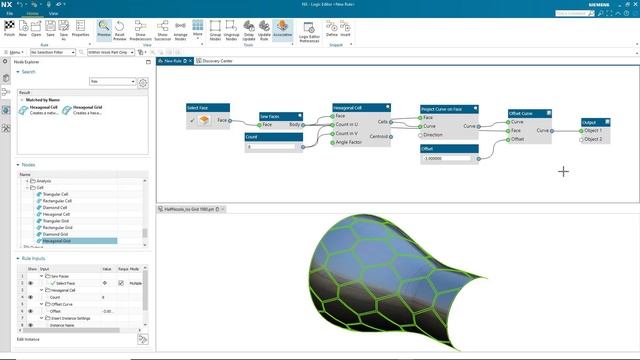The height and width of the screenshot is (360, 640).
Task: Toggle eye visibility for Instance Name input
Action: coord(31,325)
